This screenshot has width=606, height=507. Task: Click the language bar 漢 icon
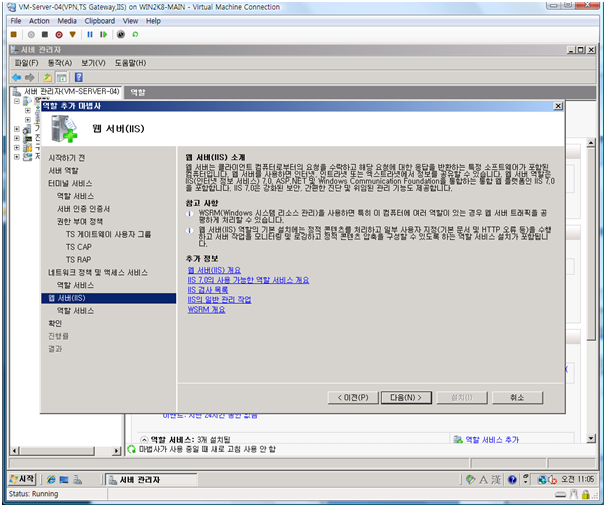tap(496, 480)
